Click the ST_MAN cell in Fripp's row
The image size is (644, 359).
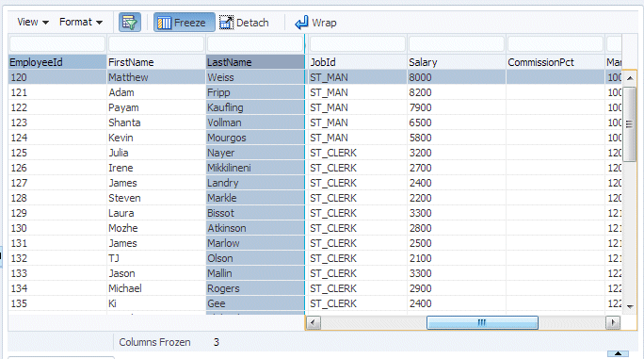click(x=358, y=92)
